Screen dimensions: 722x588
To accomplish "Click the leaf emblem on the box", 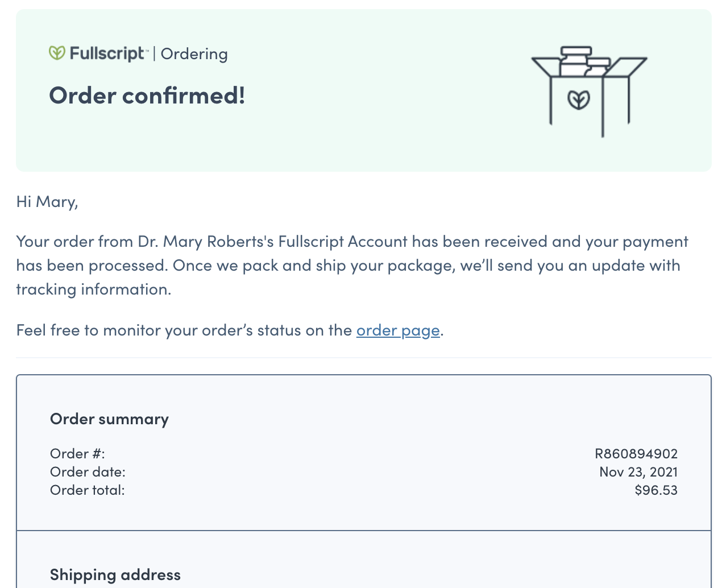I will (579, 100).
